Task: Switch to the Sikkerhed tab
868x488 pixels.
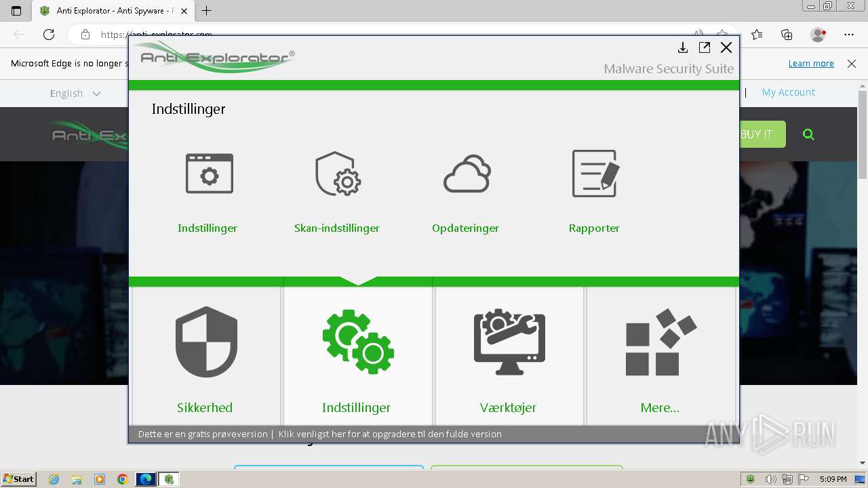Action: click(x=206, y=357)
